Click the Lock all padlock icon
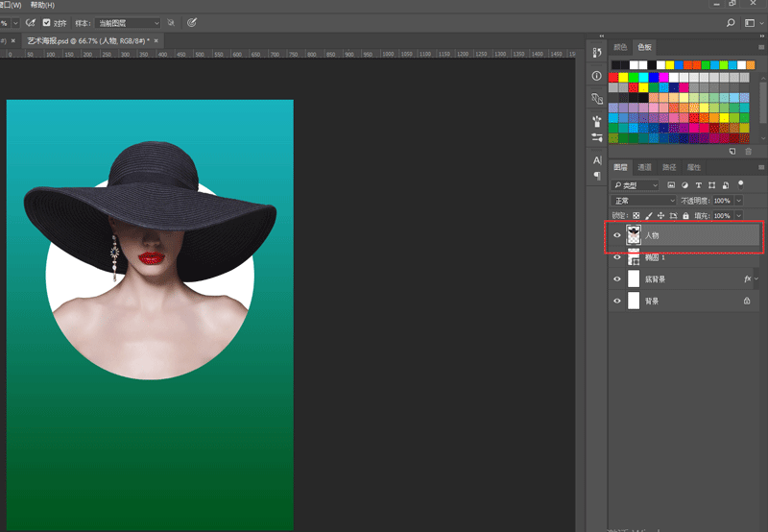Viewport: 768px width, 532px height. [x=685, y=215]
